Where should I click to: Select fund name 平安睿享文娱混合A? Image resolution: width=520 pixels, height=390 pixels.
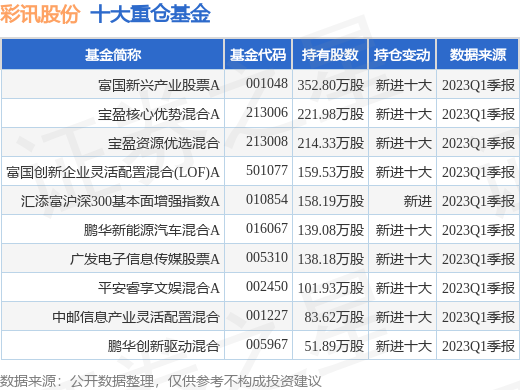pos(159,288)
